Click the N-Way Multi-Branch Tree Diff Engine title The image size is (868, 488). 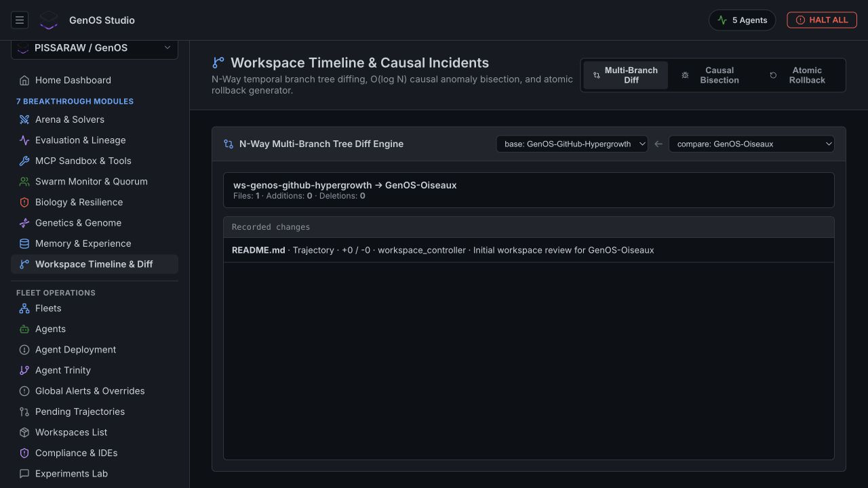click(x=321, y=144)
